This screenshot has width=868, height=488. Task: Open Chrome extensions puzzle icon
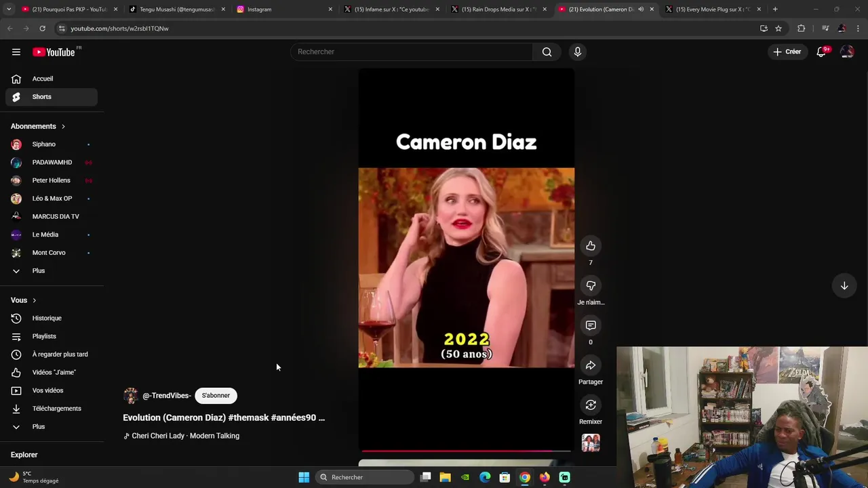click(x=802, y=28)
